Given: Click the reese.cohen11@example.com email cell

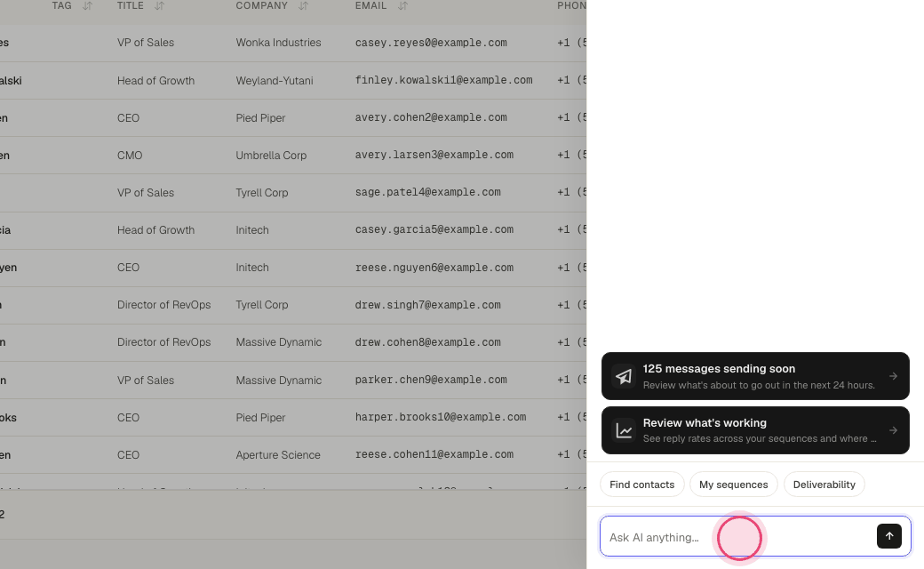Looking at the screenshot, I should coord(434,454).
